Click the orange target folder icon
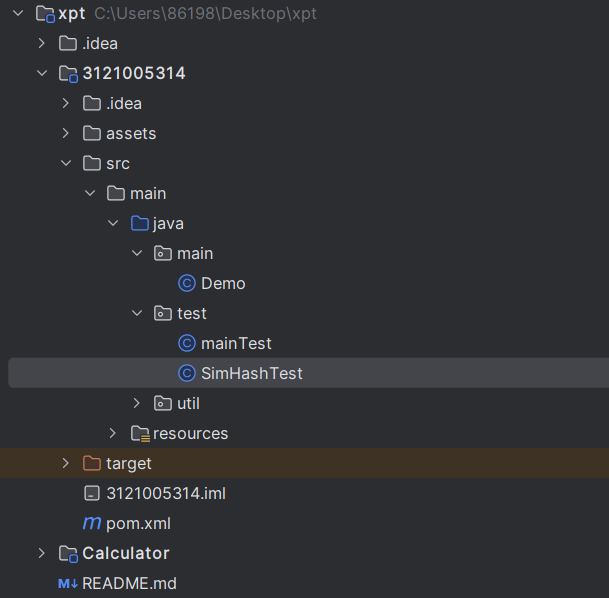Image resolution: width=609 pixels, height=598 pixels. tap(92, 463)
